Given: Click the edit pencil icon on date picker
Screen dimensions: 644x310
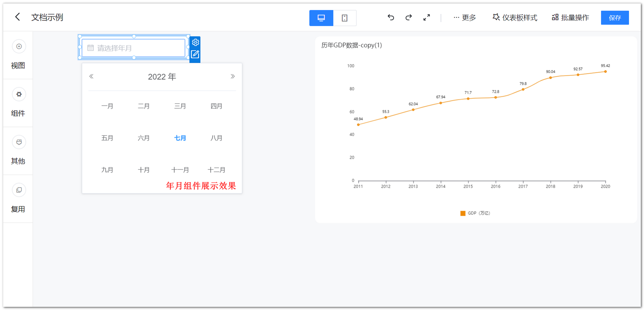Looking at the screenshot, I should (x=195, y=54).
